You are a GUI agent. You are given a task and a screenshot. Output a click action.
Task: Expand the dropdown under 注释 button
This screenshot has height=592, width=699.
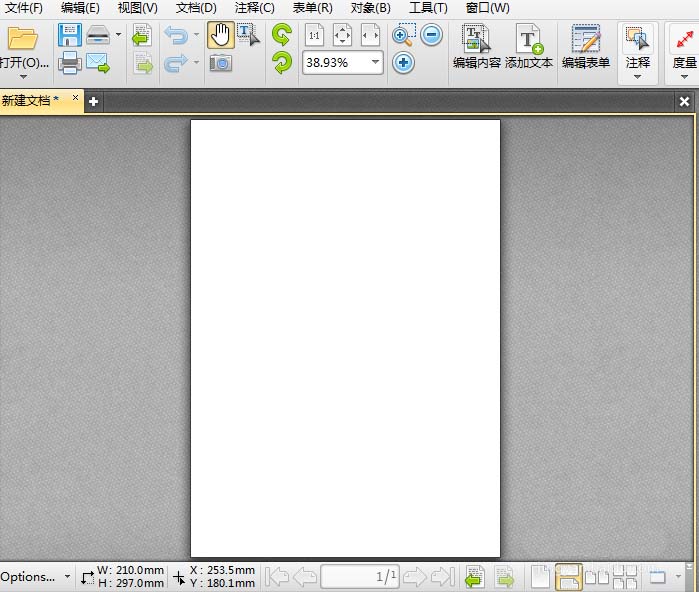click(x=637, y=77)
